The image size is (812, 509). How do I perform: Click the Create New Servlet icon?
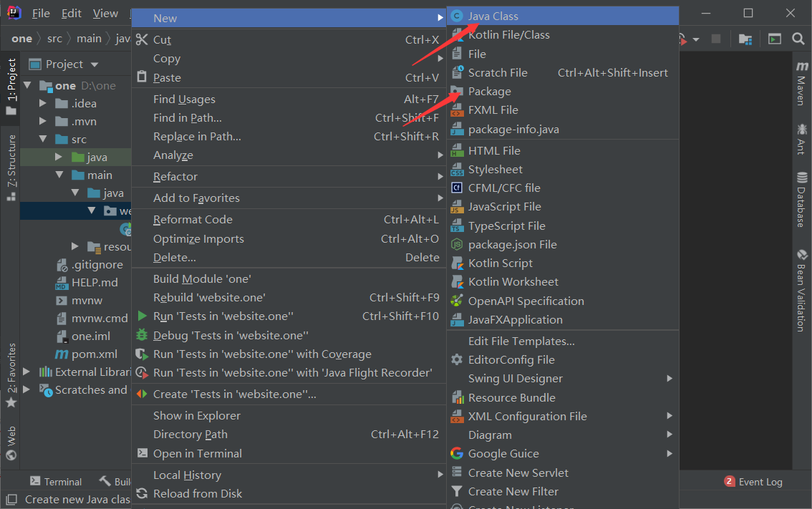[x=457, y=472]
